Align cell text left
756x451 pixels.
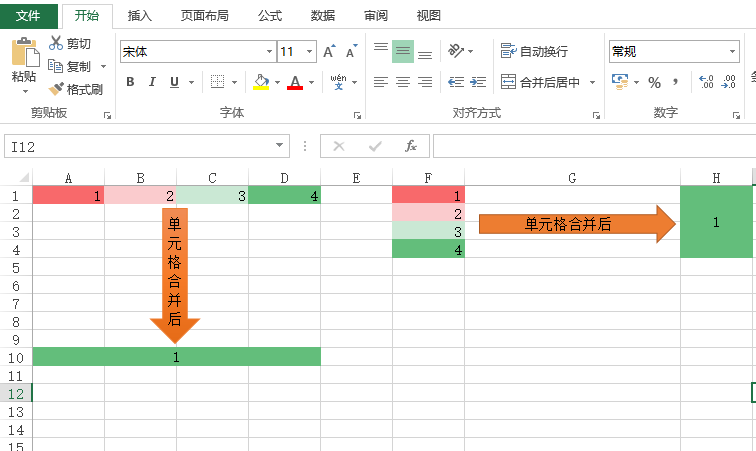381,82
